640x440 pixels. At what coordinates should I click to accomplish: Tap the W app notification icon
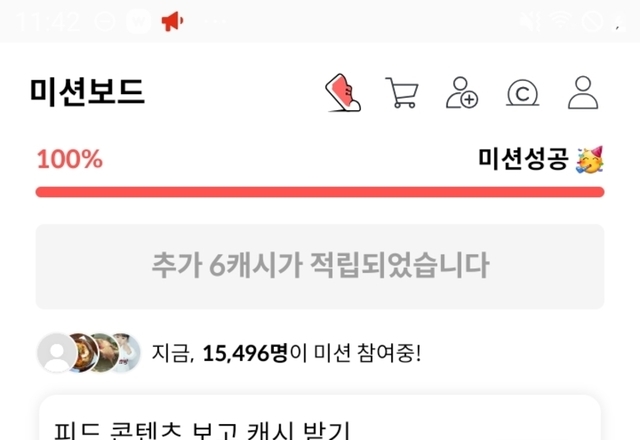(139, 21)
